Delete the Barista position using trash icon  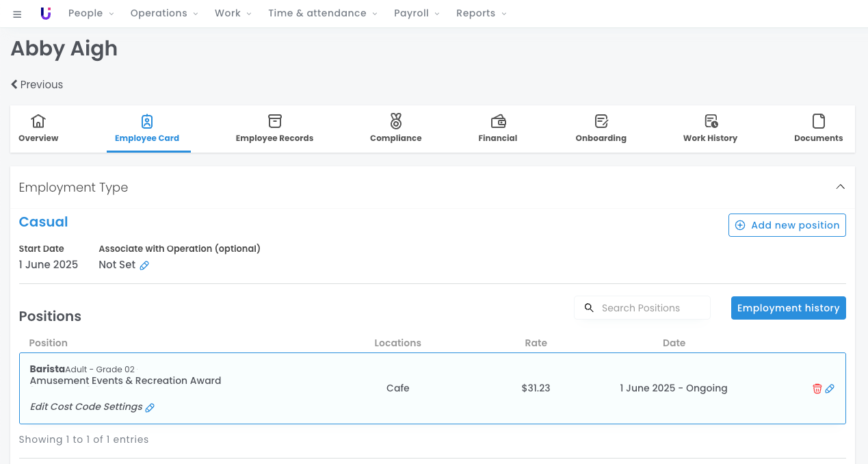[x=817, y=389]
